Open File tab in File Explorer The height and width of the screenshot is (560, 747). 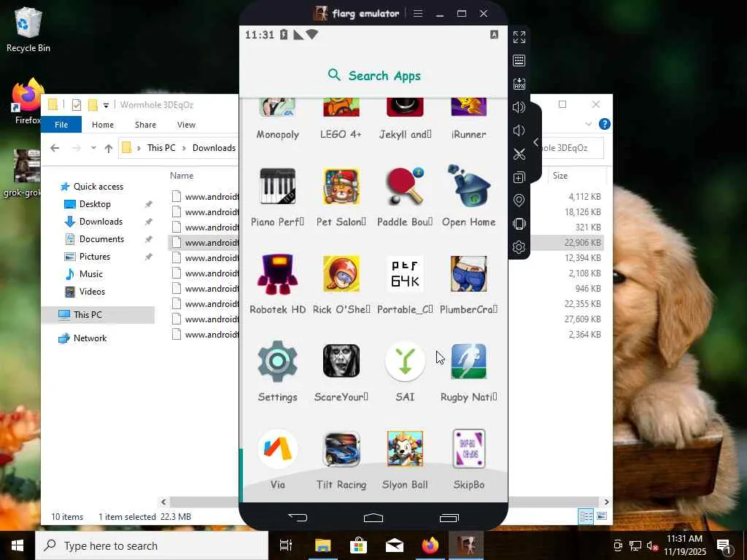61,125
